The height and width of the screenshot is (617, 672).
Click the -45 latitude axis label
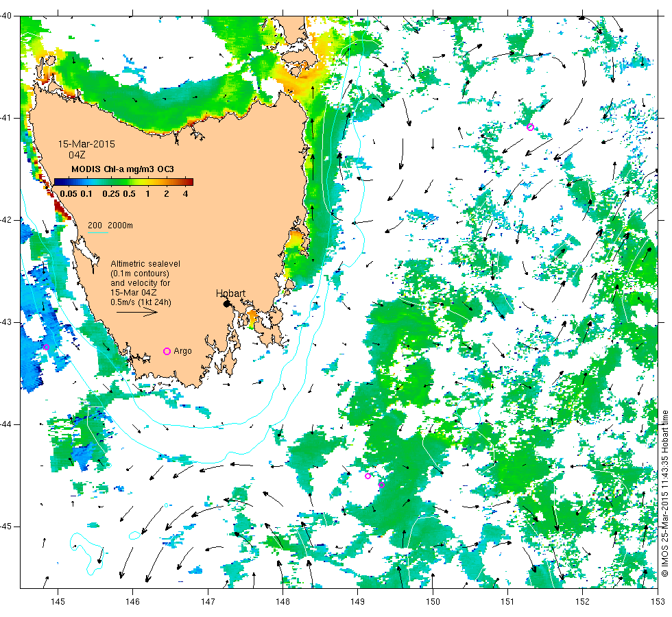click(x=6, y=527)
